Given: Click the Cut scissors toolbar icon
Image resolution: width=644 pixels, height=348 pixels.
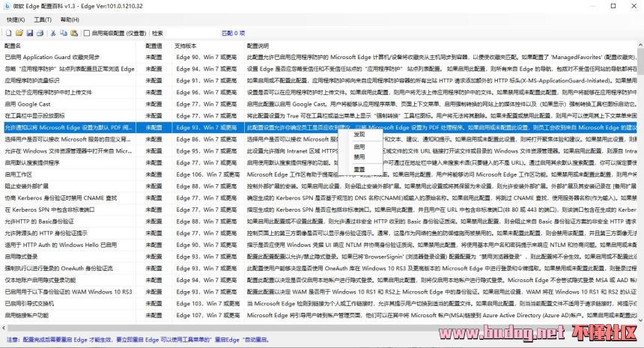Looking at the screenshot, I should 53,33.
